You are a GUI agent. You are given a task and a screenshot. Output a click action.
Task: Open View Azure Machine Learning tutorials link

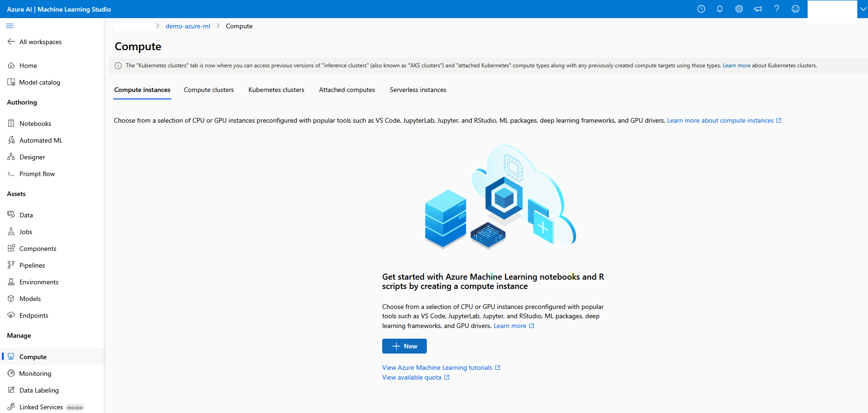(x=441, y=367)
